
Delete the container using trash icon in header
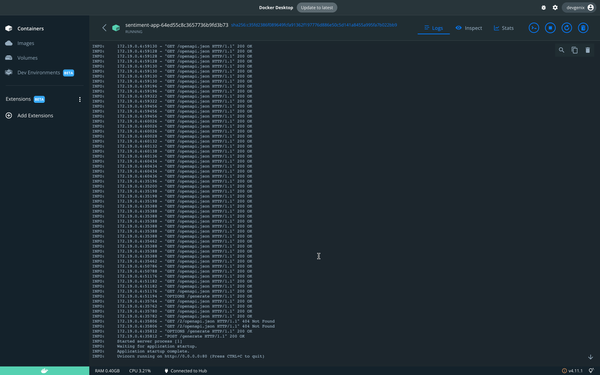click(x=583, y=28)
